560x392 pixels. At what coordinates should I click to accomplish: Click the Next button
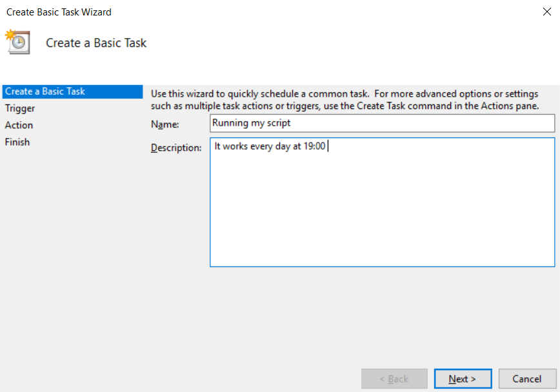(x=463, y=378)
